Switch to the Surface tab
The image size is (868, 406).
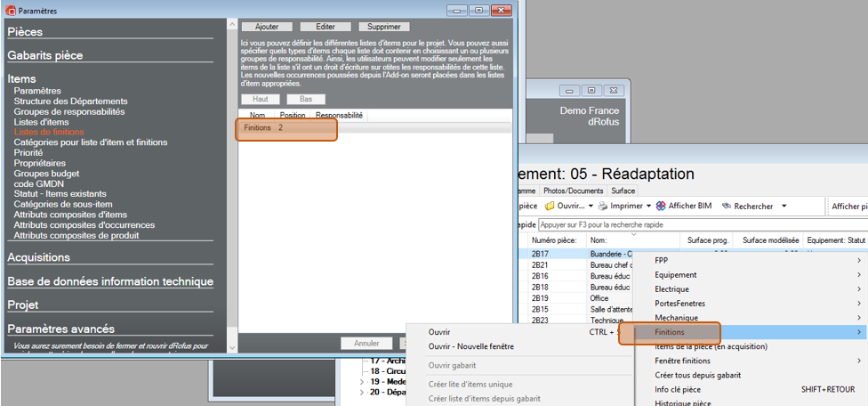[623, 191]
